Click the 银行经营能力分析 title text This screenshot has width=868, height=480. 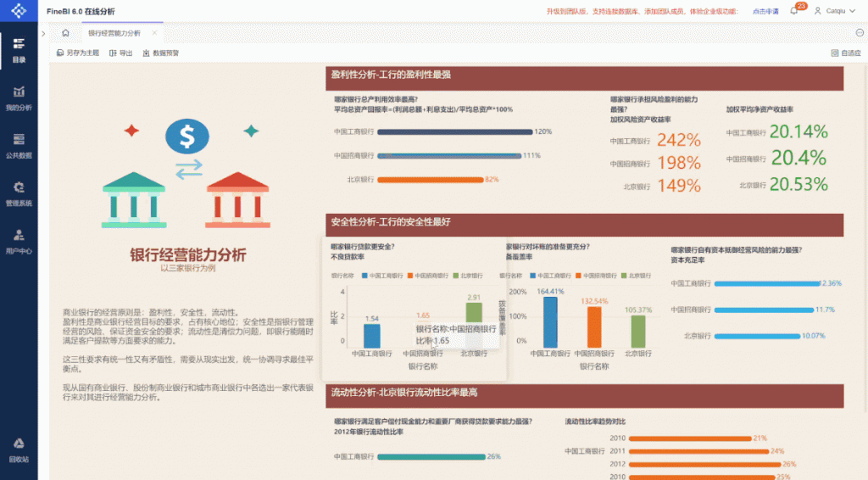(x=188, y=254)
